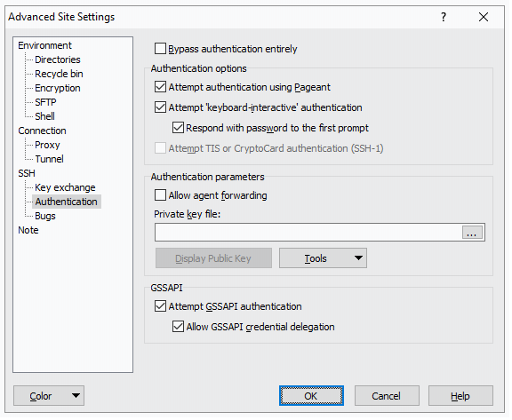
Task: Select Environment in the settings tree
Action: click(44, 45)
